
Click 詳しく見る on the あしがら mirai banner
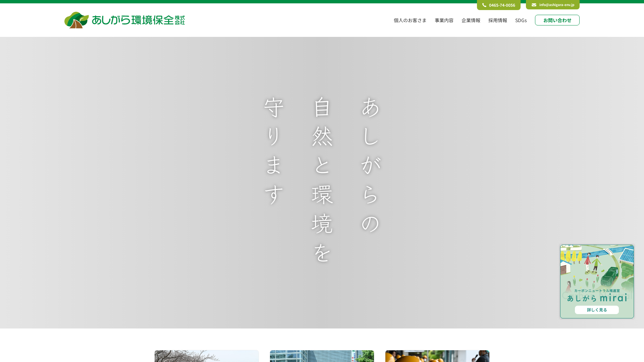(x=597, y=310)
